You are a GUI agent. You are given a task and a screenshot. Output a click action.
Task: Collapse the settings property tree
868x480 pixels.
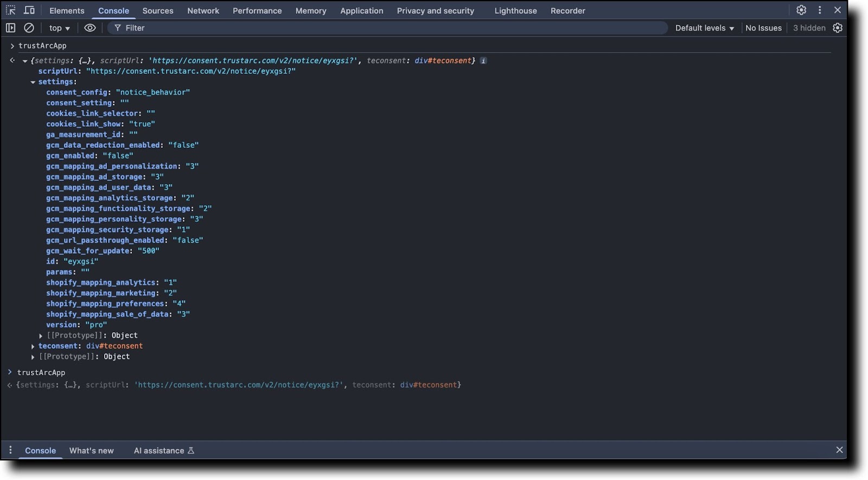click(33, 83)
